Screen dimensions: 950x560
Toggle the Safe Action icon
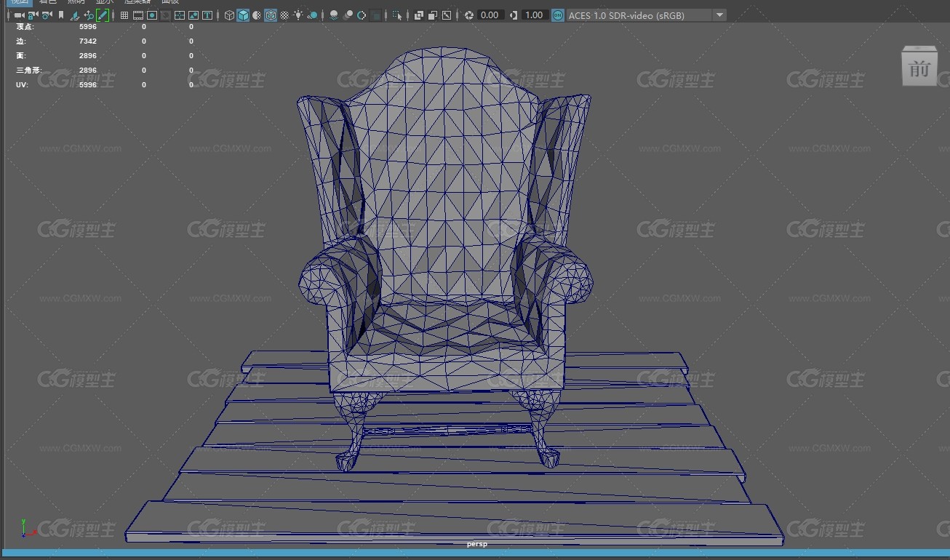pyautogui.click(x=193, y=15)
